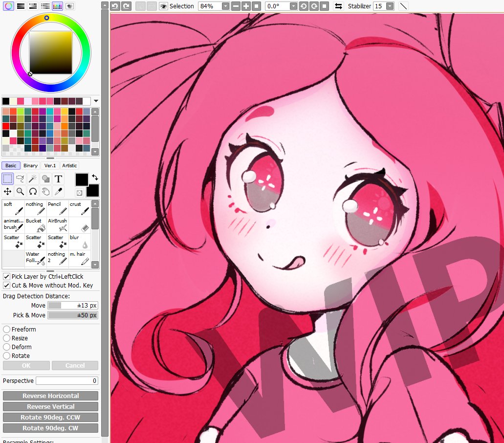This screenshot has height=443, width=504.
Task: Select the Lasso tool
Action: 20,178
